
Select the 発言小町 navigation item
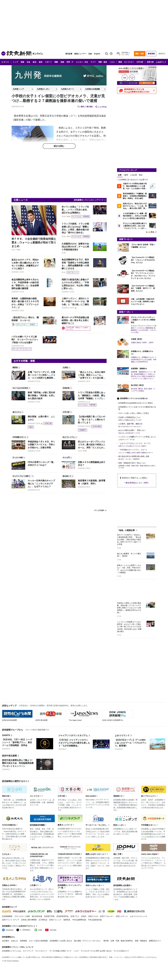click(151, 62)
